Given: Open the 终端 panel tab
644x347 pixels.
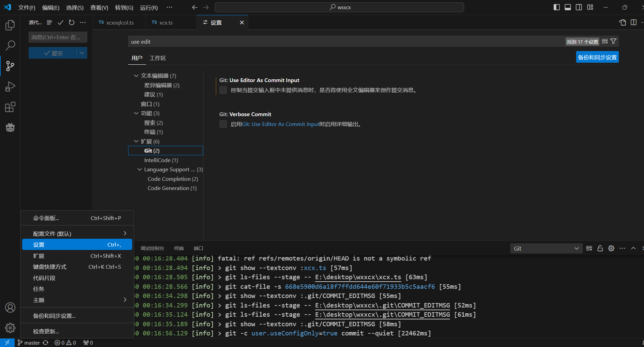Looking at the screenshot, I should pyautogui.click(x=179, y=248).
